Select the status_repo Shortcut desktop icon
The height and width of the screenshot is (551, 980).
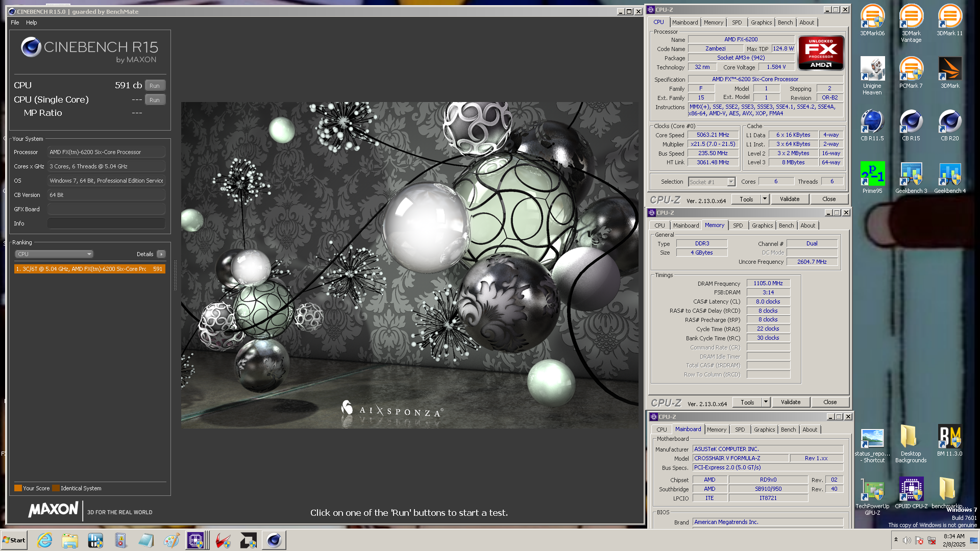pos(872,446)
